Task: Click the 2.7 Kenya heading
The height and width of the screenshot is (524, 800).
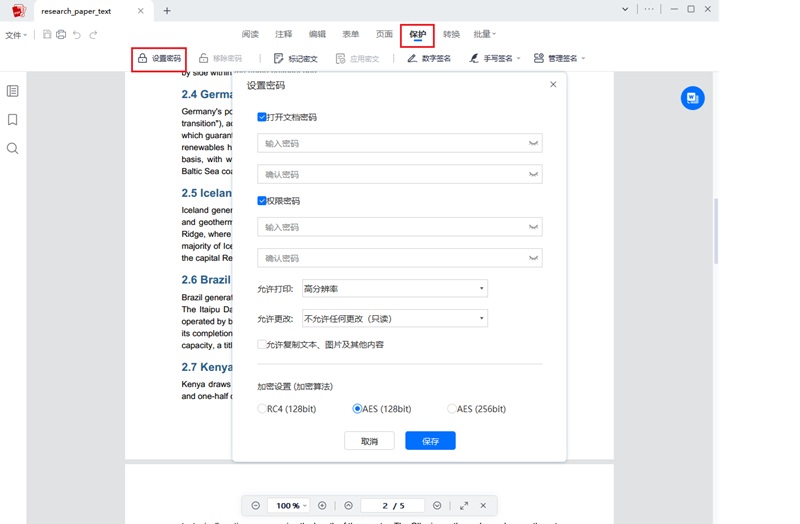Action: [207, 367]
